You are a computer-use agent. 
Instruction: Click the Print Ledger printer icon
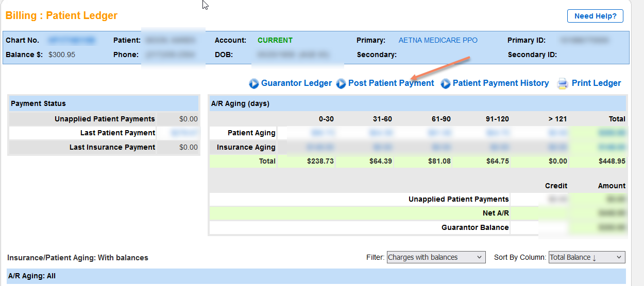click(x=563, y=83)
